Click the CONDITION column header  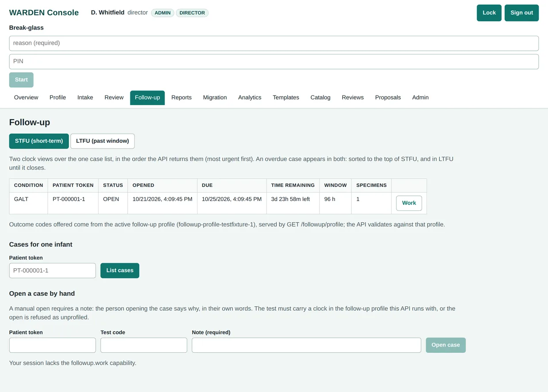(29, 185)
